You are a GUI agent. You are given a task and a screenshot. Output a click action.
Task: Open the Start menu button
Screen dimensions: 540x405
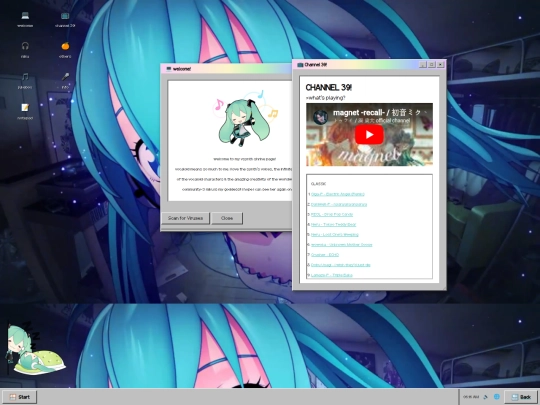[x=19, y=397]
